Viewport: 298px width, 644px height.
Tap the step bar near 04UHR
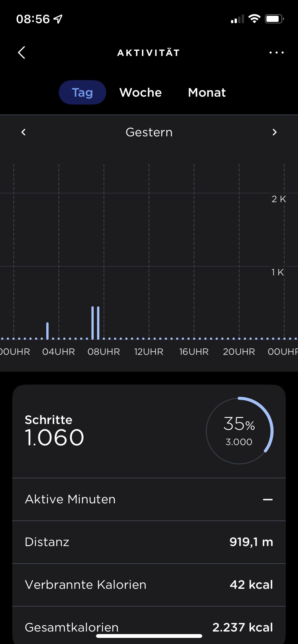point(47,331)
